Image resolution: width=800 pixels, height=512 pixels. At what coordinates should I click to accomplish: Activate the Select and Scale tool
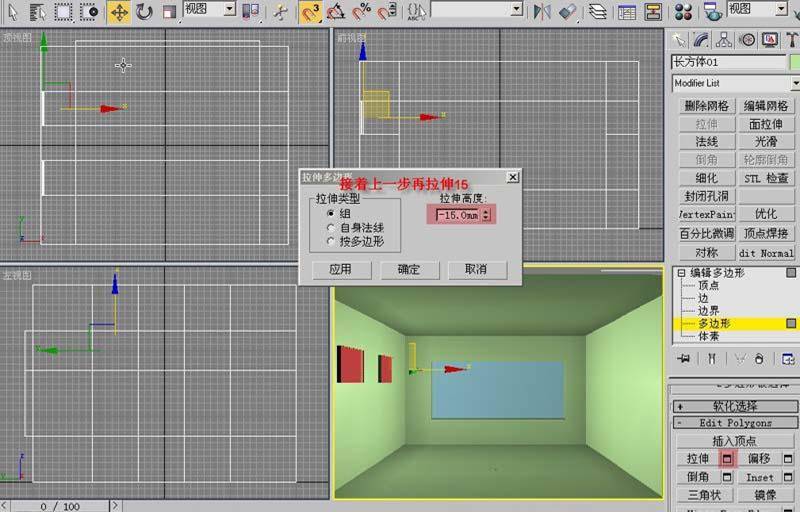(x=169, y=12)
